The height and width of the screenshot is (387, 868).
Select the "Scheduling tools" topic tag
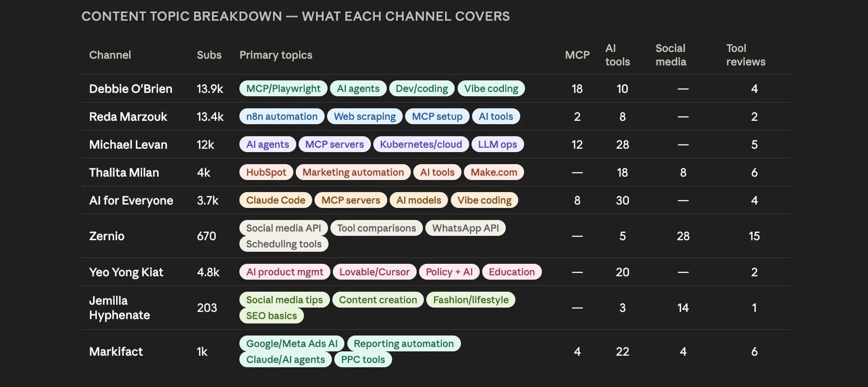coord(284,244)
